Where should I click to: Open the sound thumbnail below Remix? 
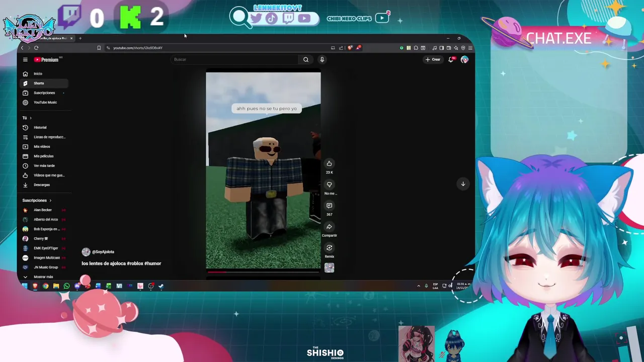tap(329, 267)
